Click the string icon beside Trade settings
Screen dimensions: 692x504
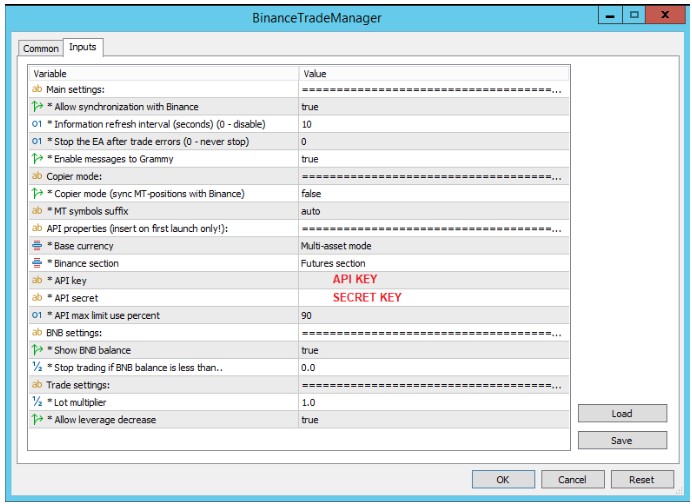(x=37, y=385)
